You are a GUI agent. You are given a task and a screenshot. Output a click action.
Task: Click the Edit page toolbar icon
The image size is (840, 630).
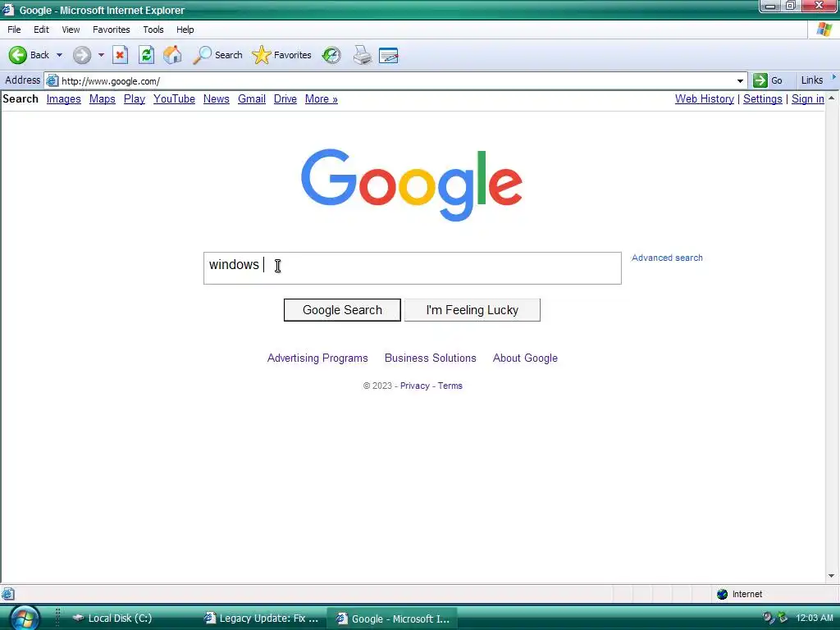(x=388, y=55)
